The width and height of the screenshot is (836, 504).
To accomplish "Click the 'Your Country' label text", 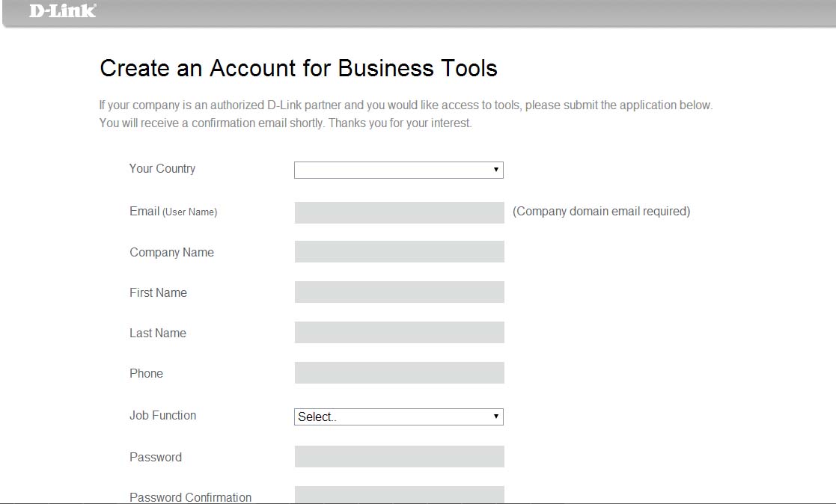I will click(x=162, y=169).
